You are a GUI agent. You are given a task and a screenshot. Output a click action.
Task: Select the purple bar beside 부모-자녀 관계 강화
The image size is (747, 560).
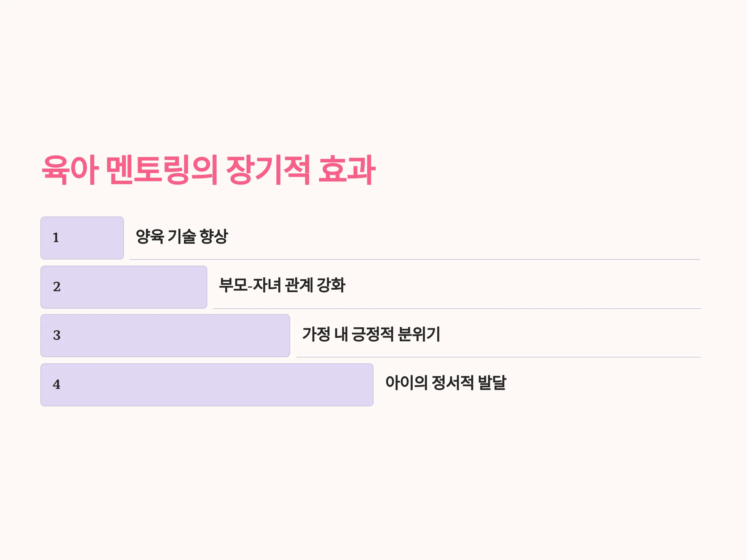[124, 287]
